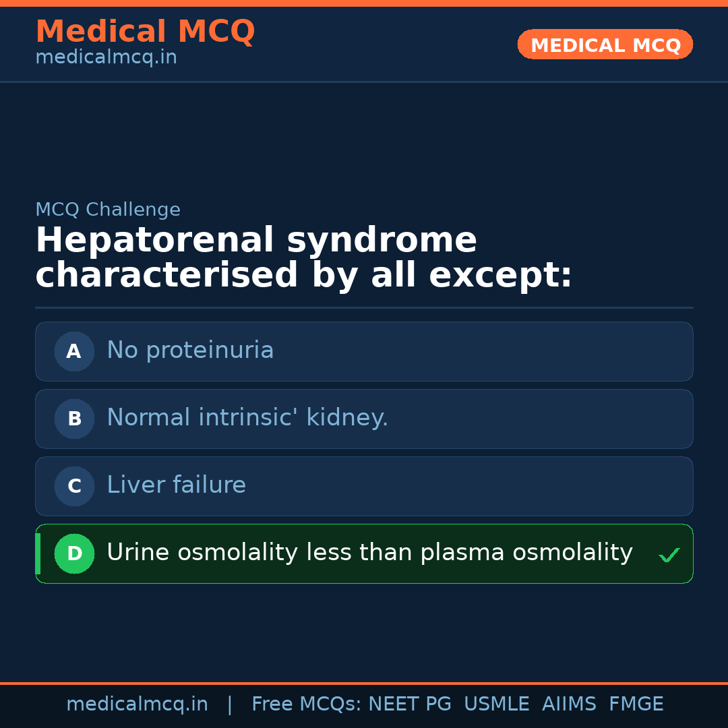728x728 pixels.
Task: Click the Hepatorenal syndrome question heading
Action: pyautogui.click(x=303, y=258)
